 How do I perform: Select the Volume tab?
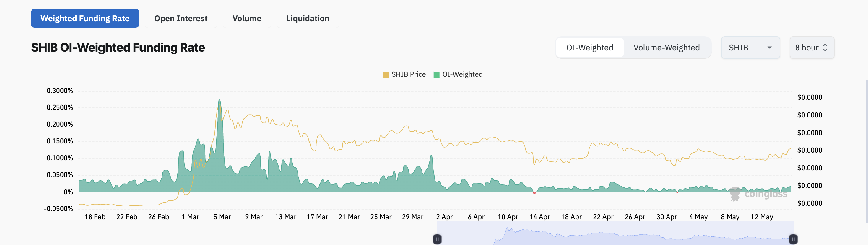pos(247,18)
